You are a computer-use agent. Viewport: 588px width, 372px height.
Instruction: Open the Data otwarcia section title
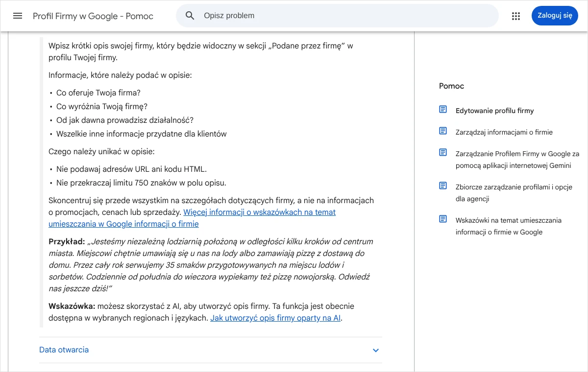64,350
